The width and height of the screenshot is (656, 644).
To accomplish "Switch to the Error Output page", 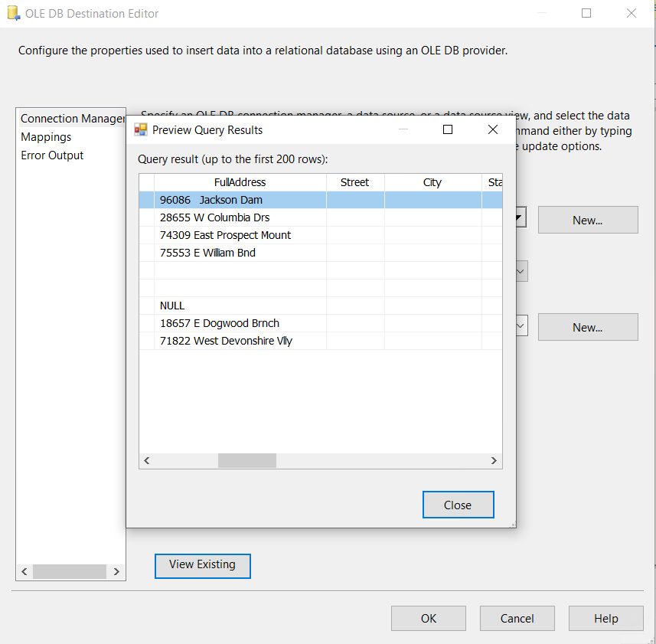I will pyautogui.click(x=52, y=155).
